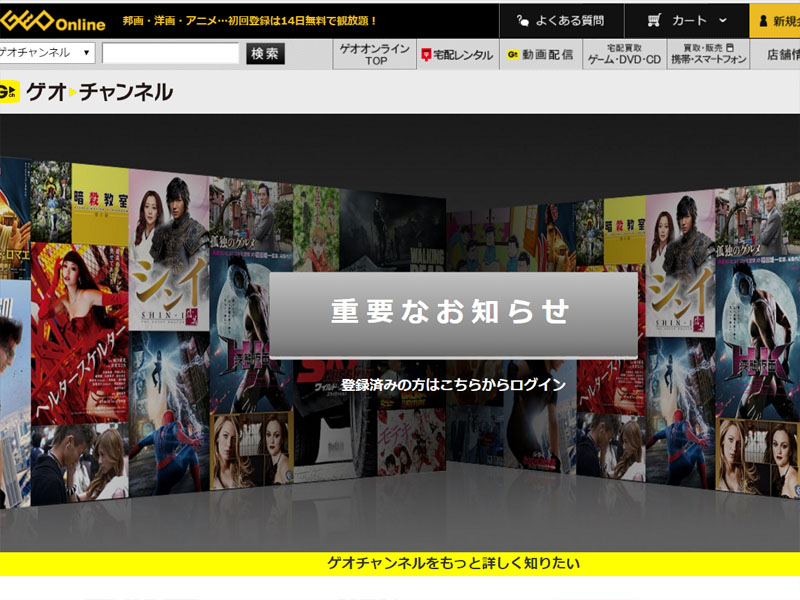The width and height of the screenshot is (800, 600).
Task: Expand the カート dropdown chevron
Action: click(x=722, y=20)
